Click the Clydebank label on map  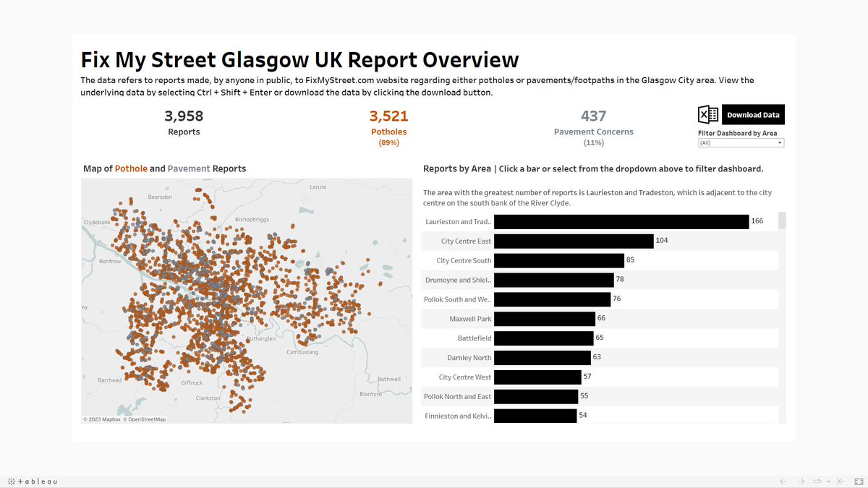[96, 222]
